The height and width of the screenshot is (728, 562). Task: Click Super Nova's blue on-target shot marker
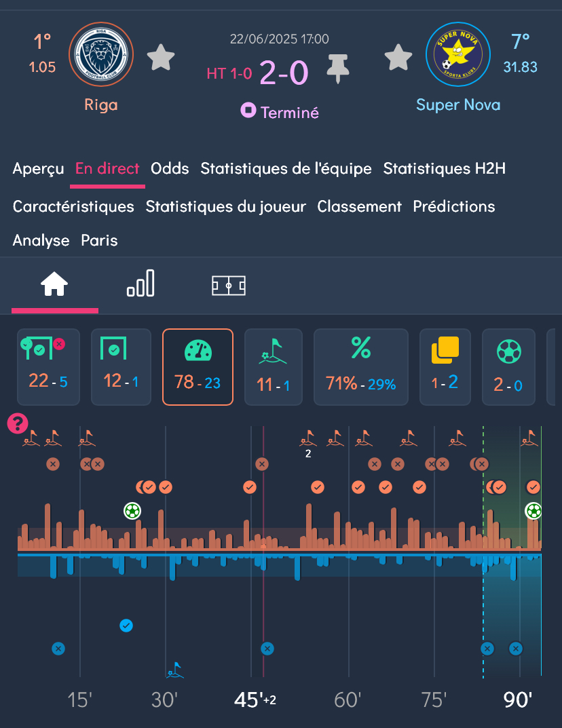pos(126,626)
